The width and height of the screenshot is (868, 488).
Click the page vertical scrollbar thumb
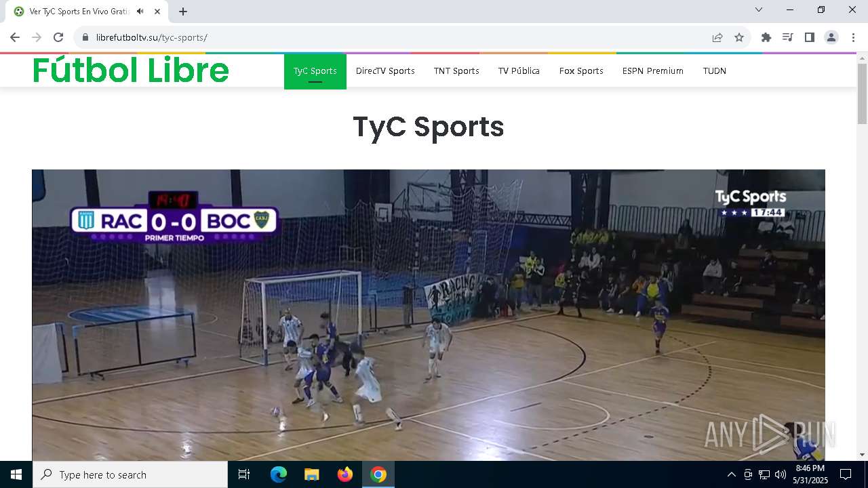[x=863, y=94]
